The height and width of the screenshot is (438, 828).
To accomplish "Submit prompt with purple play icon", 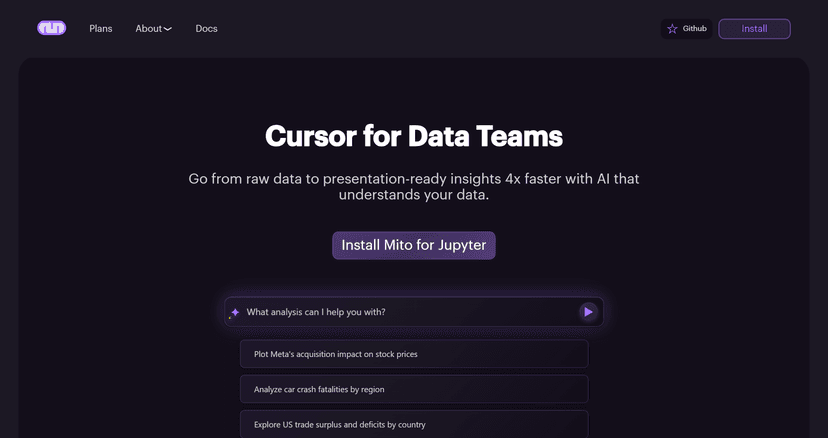I will 588,312.
